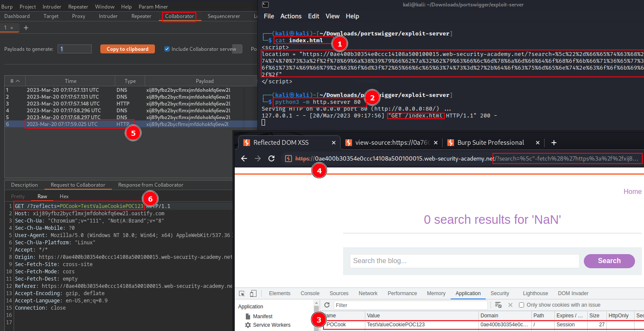Open DevTools Sources panel
The height and width of the screenshot is (331, 644).
coord(339,293)
